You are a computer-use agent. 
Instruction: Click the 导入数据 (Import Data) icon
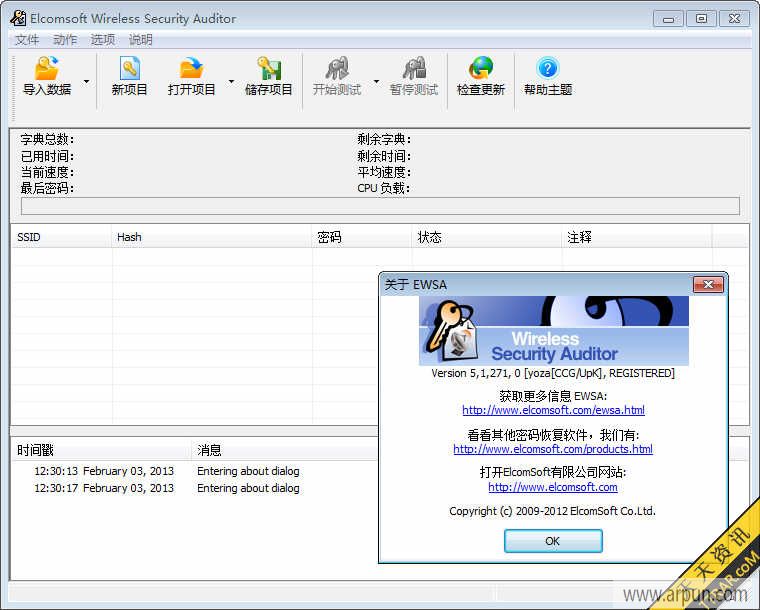(47, 68)
